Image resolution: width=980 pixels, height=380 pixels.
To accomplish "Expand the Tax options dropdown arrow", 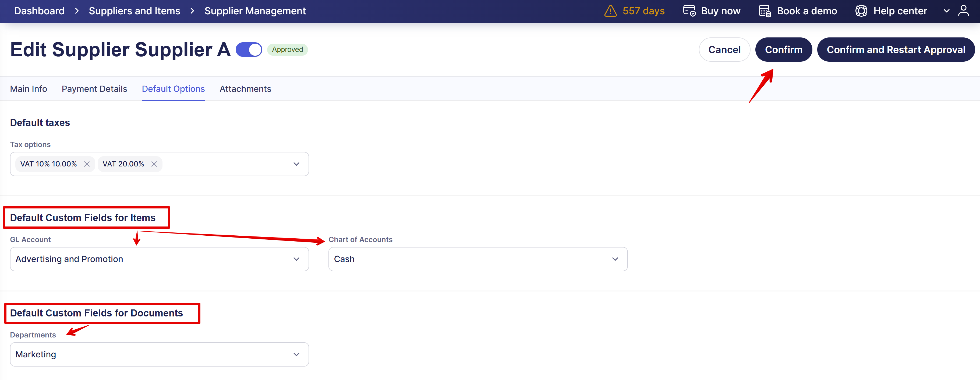I will pyautogui.click(x=296, y=164).
